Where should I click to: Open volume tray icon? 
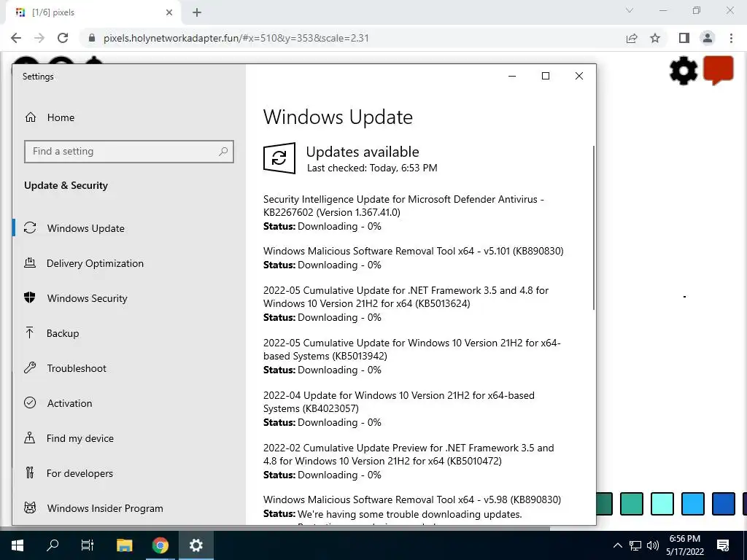pos(653,545)
